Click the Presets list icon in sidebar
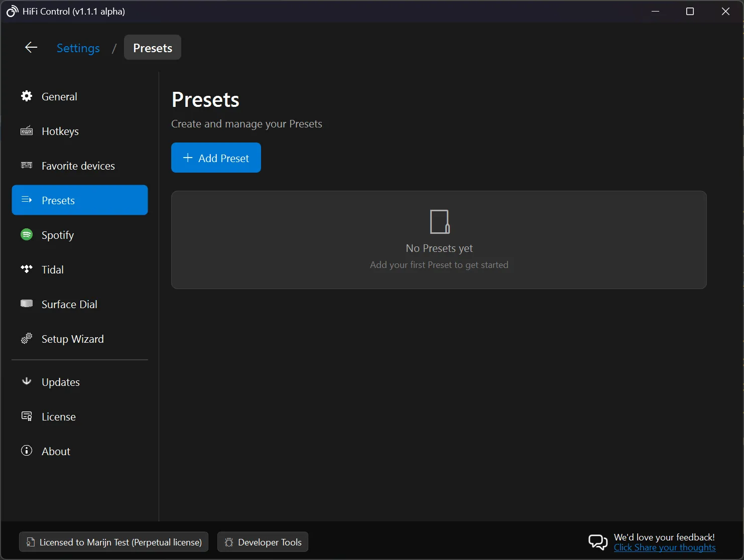Viewport: 744px width, 560px height. pyautogui.click(x=26, y=200)
